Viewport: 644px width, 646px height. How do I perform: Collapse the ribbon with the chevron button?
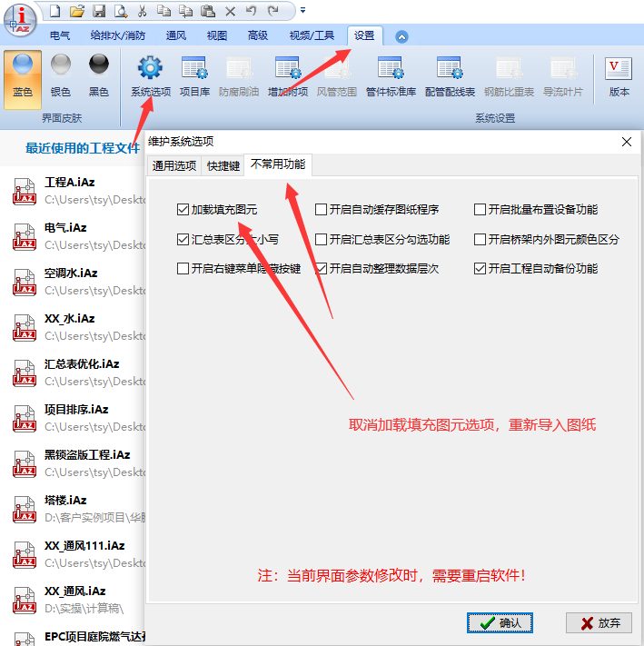(x=401, y=36)
